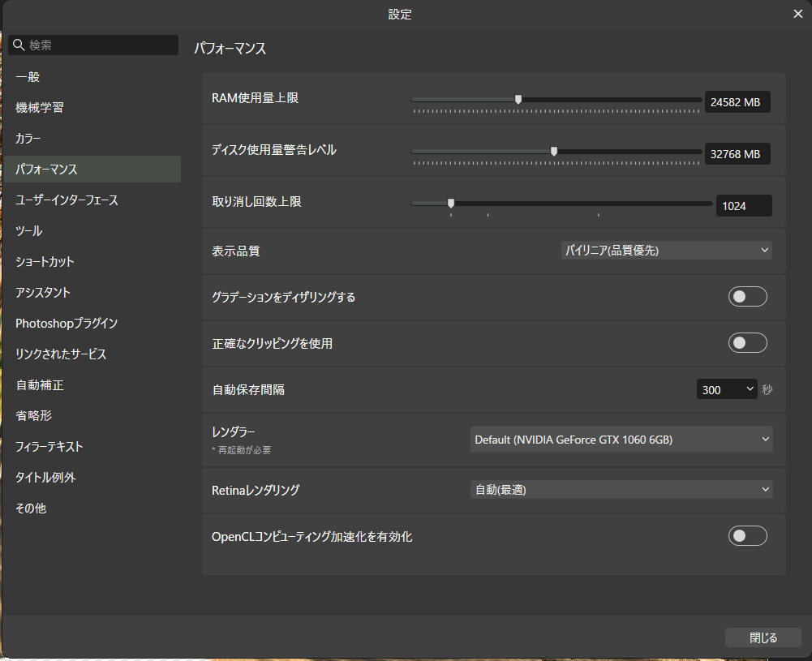Image resolution: width=812 pixels, height=661 pixels.
Task: Click the ディスク使用量警告レベル slider handle
Action: [554, 151]
